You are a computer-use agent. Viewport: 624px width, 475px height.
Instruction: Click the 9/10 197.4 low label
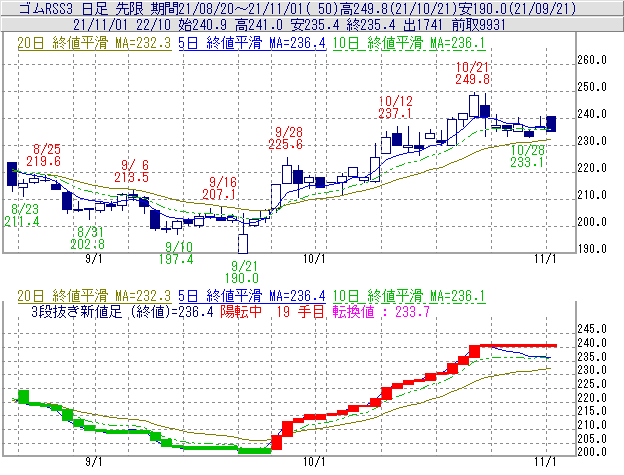coord(176,253)
